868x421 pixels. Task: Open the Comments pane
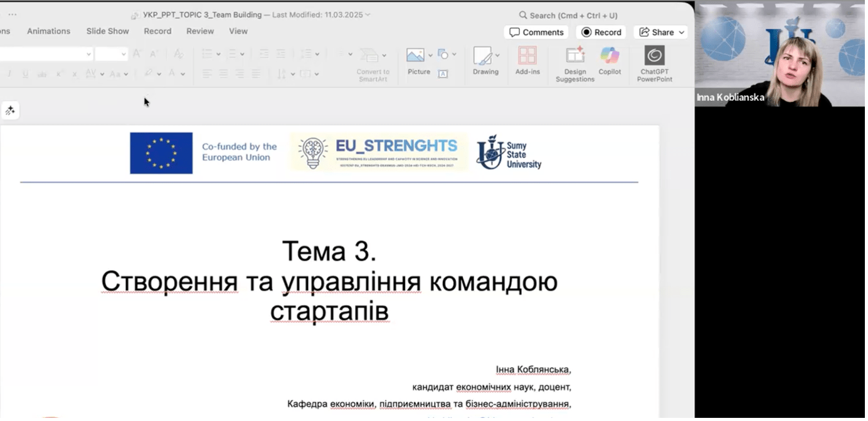coord(536,33)
